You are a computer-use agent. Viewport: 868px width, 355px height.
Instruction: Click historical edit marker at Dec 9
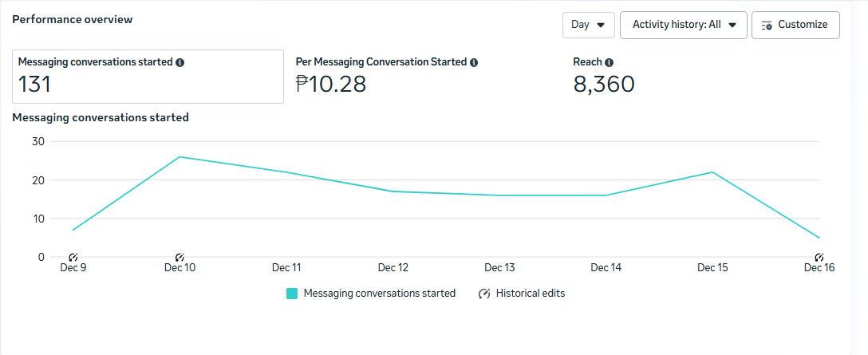pyautogui.click(x=73, y=257)
